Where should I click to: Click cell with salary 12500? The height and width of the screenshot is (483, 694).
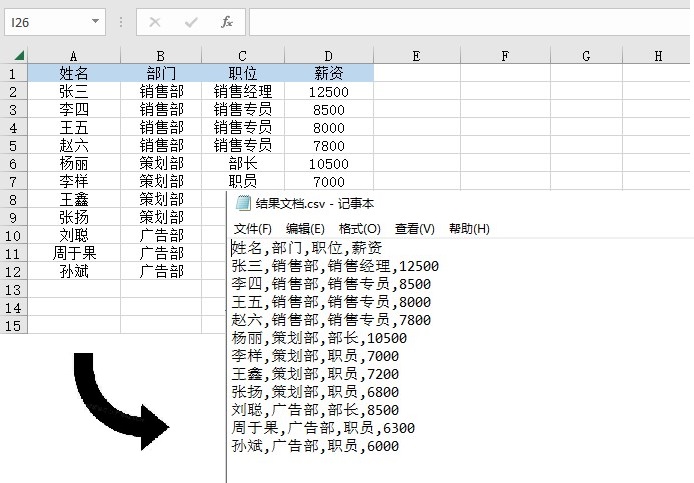pyautogui.click(x=328, y=92)
